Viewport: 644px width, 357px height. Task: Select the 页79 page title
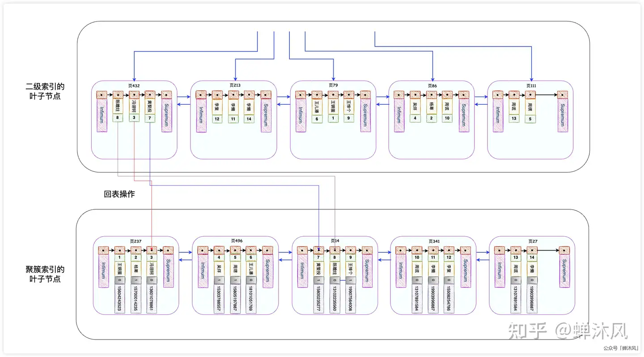coord(333,85)
